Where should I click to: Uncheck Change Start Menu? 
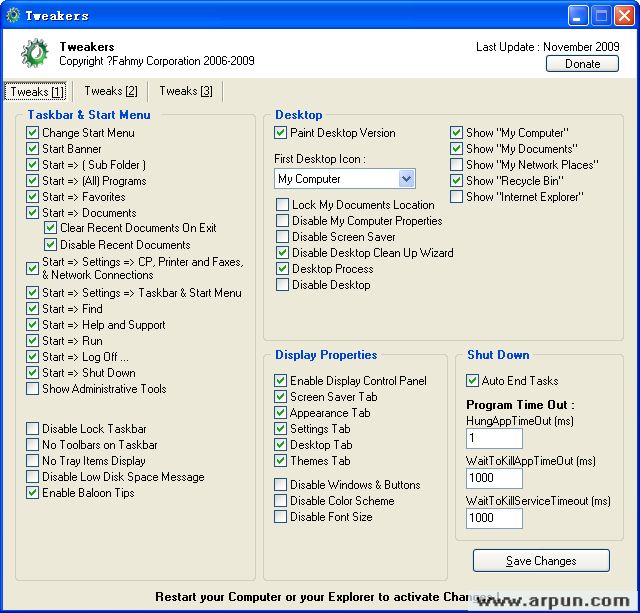32,133
